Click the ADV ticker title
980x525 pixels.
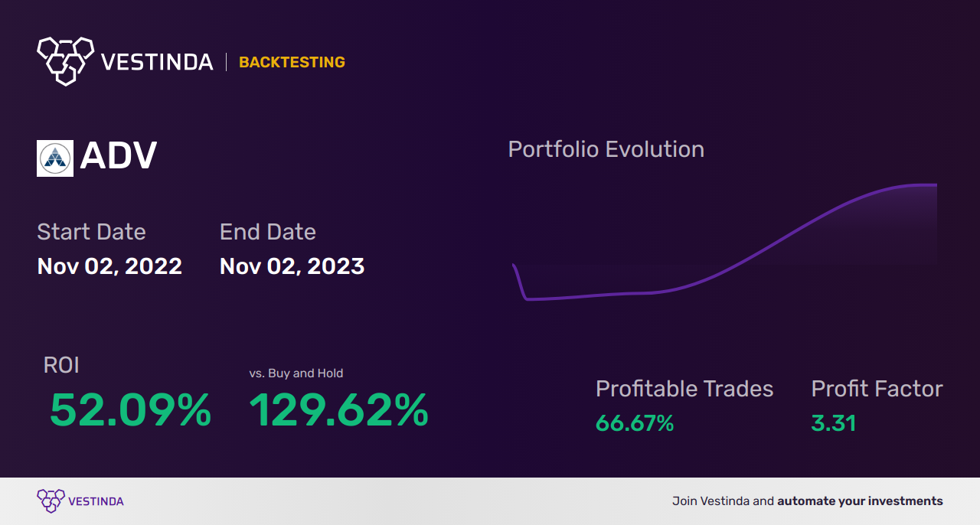pos(118,156)
